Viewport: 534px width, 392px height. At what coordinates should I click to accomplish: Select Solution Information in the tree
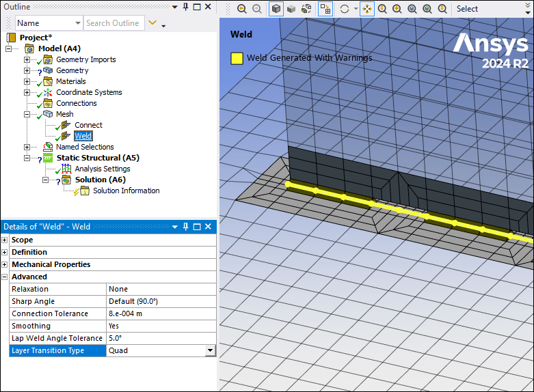click(126, 191)
